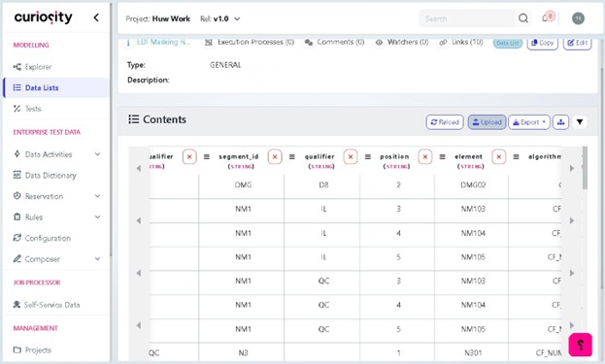This screenshot has height=364, width=605.
Task: Open column menu left of element
Action: click(x=442, y=156)
